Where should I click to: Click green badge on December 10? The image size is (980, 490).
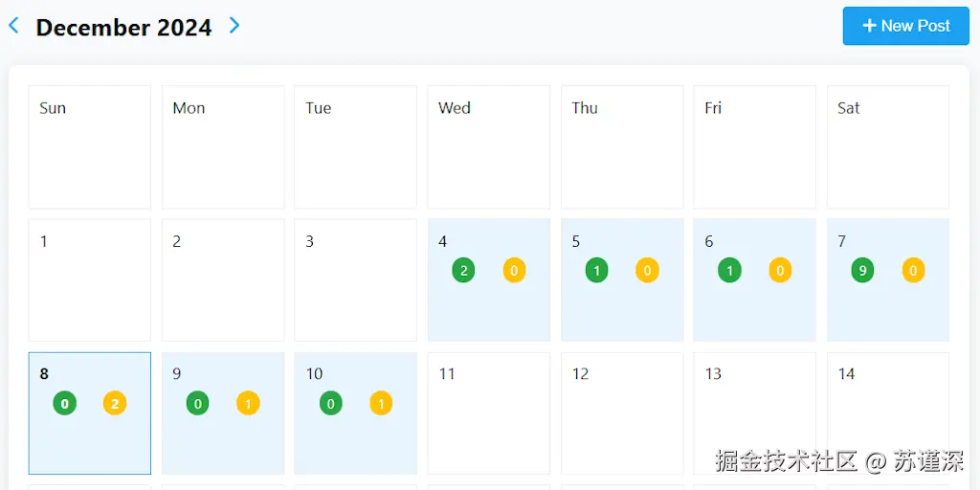[331, 404]
